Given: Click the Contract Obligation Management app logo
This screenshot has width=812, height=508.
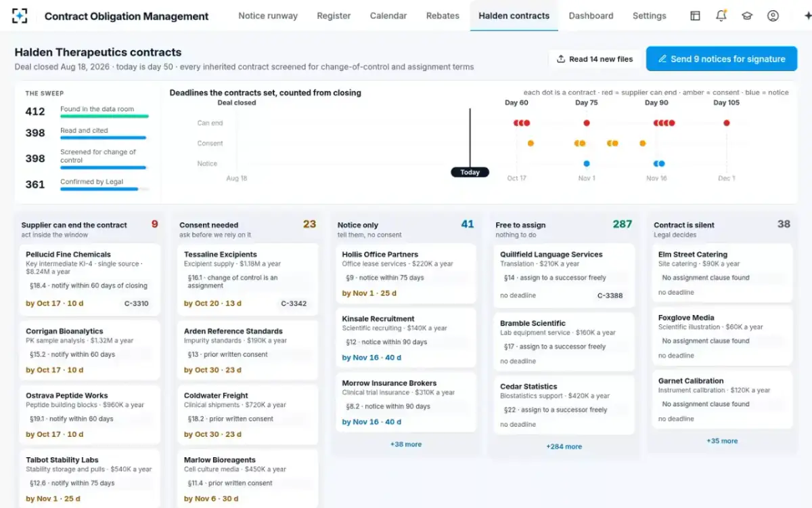Looking at the screenshot, I should click(20, 16).
